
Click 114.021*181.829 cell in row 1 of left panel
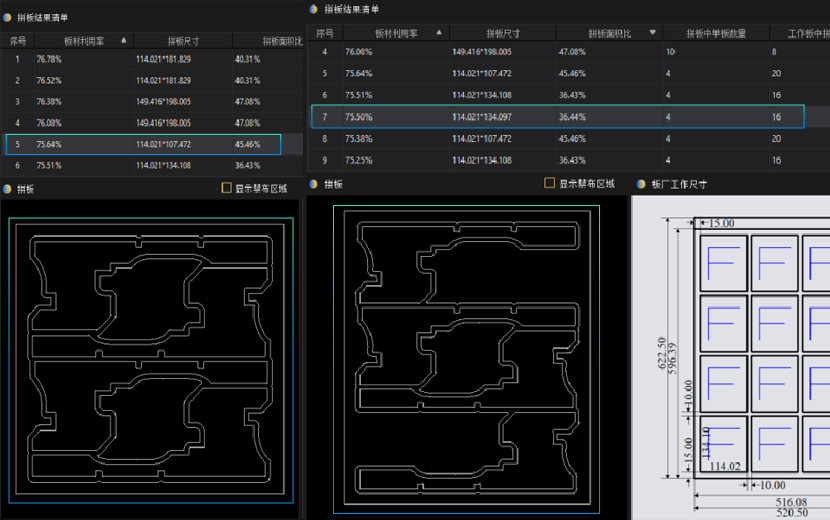(164, 59)
